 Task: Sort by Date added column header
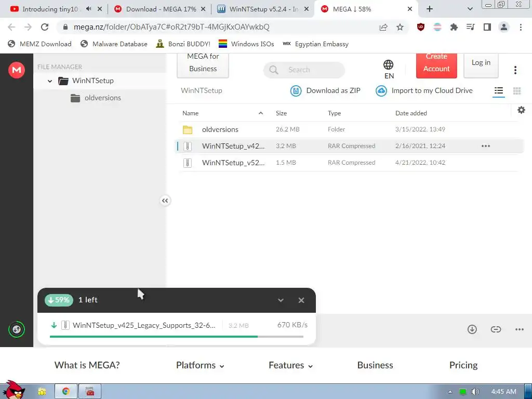411,113
